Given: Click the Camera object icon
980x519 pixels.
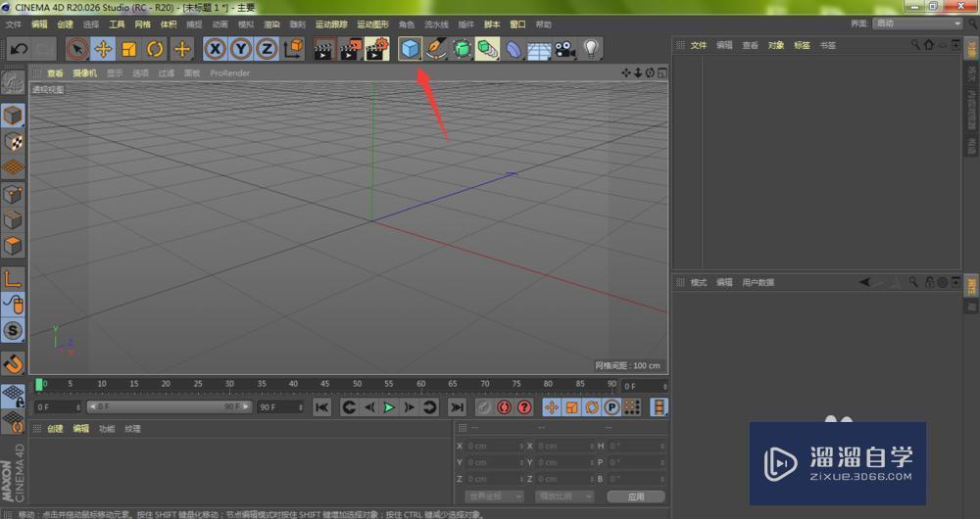Looking at the screenshot, I should [564, 48].
